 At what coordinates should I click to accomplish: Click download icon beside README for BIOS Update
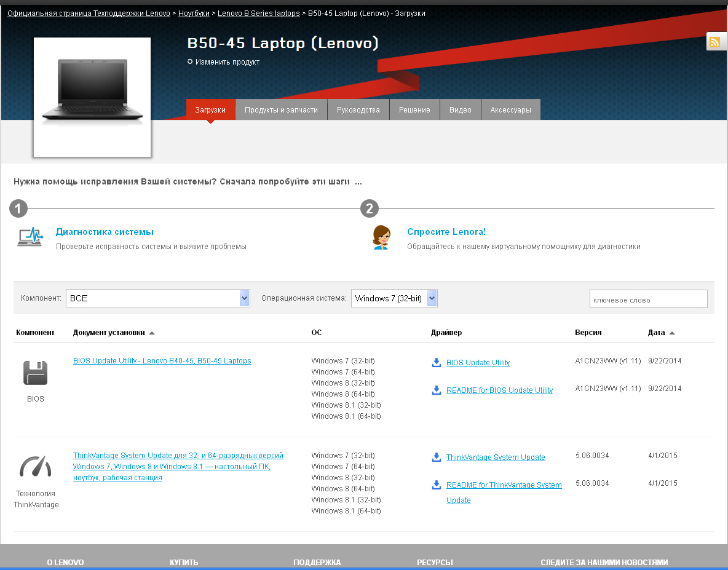(437, 390)
